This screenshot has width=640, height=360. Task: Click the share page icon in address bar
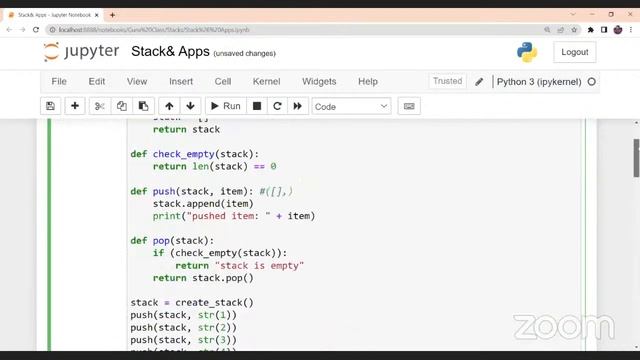(560, 30)
